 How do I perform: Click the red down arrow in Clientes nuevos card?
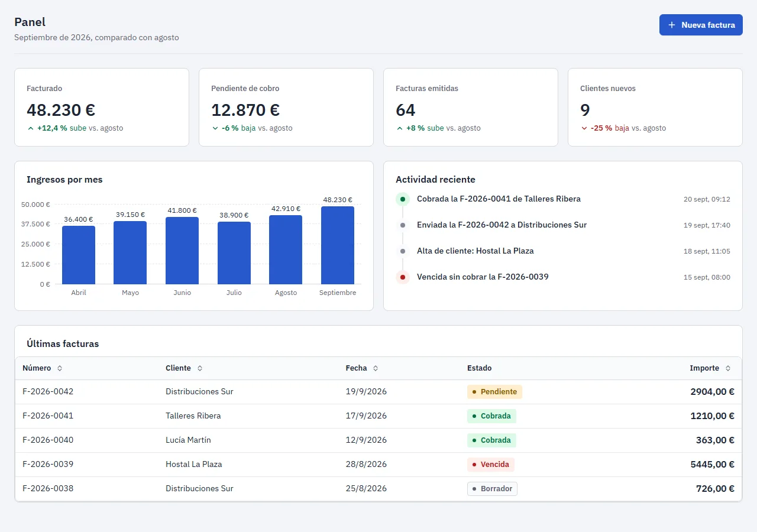[x=584, y=128]
